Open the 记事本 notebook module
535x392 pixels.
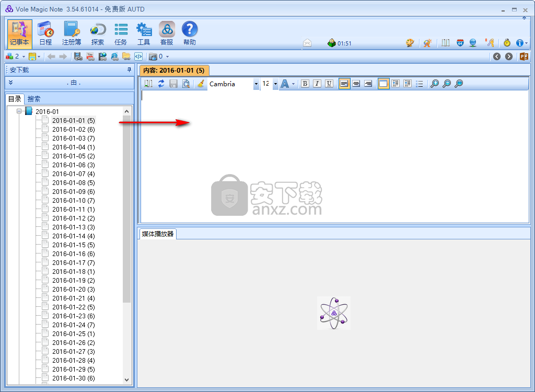(19, 34)
